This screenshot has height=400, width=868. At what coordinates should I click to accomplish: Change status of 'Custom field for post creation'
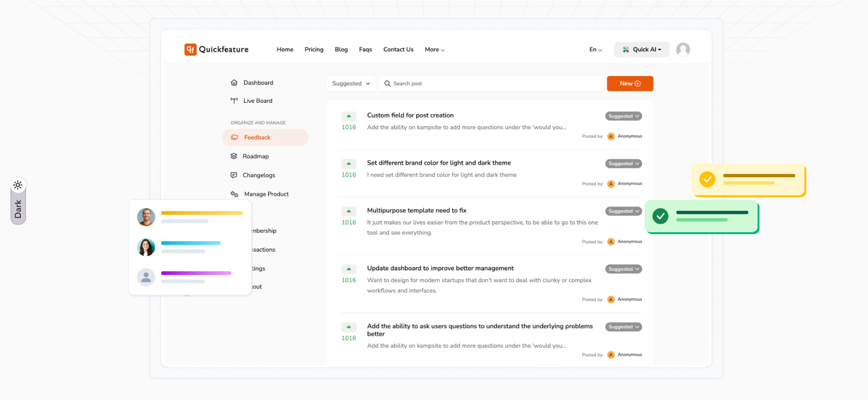[x=623, y=116]
